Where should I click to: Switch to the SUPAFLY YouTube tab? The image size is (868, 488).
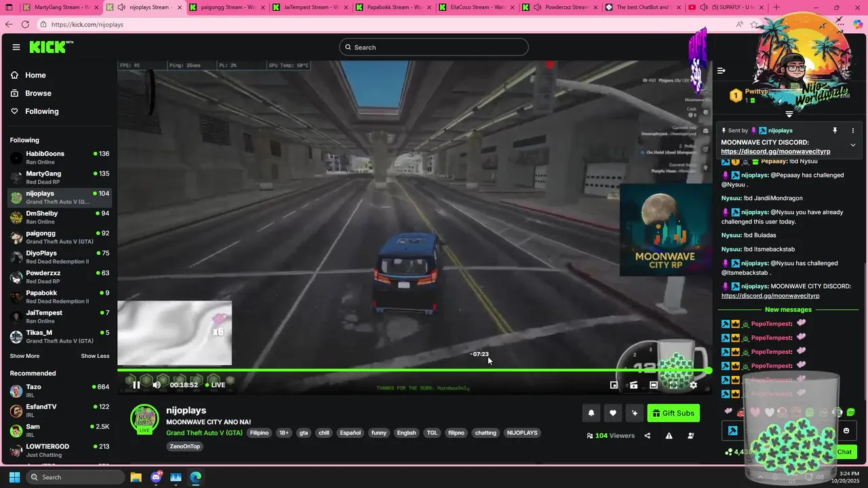tap(726, 7)
